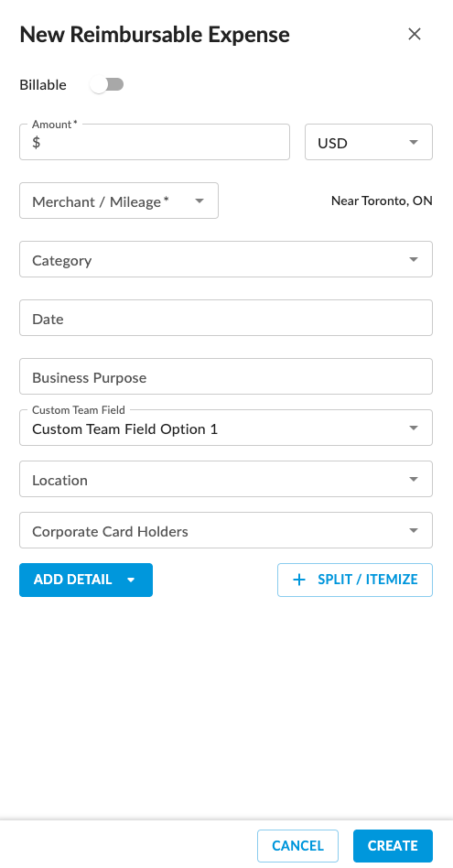Click the Merchant / Mileage arrow icon
The height and width of the screenshot is (868, 453).
[200, 201]
